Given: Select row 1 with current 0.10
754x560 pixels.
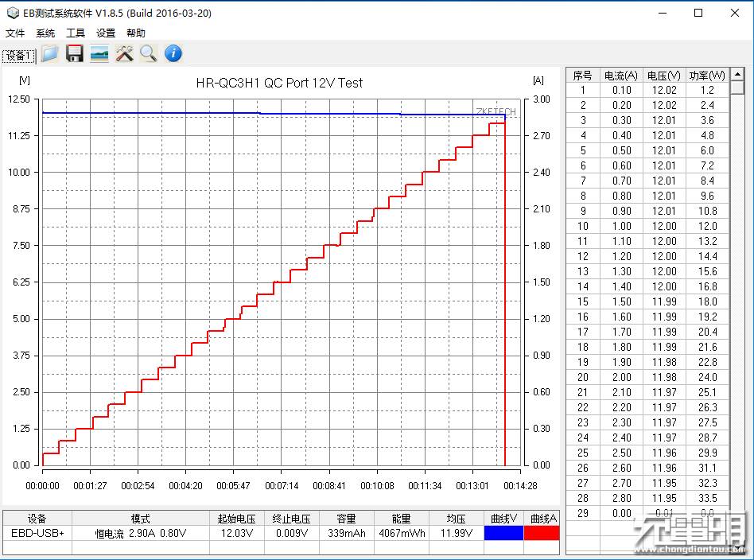Looking at the screenshot, I should pyautogui.click(x=647, y=90).
